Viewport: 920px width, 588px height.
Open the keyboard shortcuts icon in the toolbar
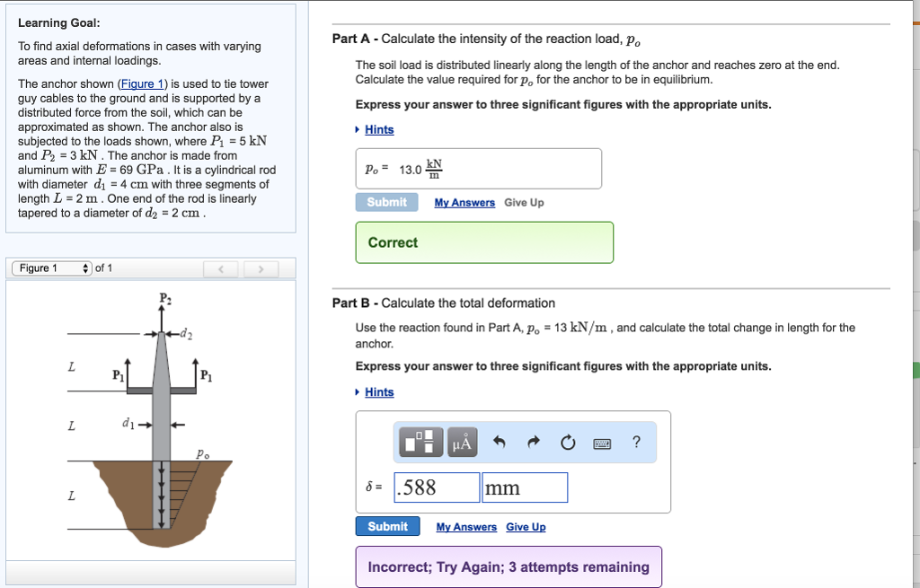click(x=600, y=442)
